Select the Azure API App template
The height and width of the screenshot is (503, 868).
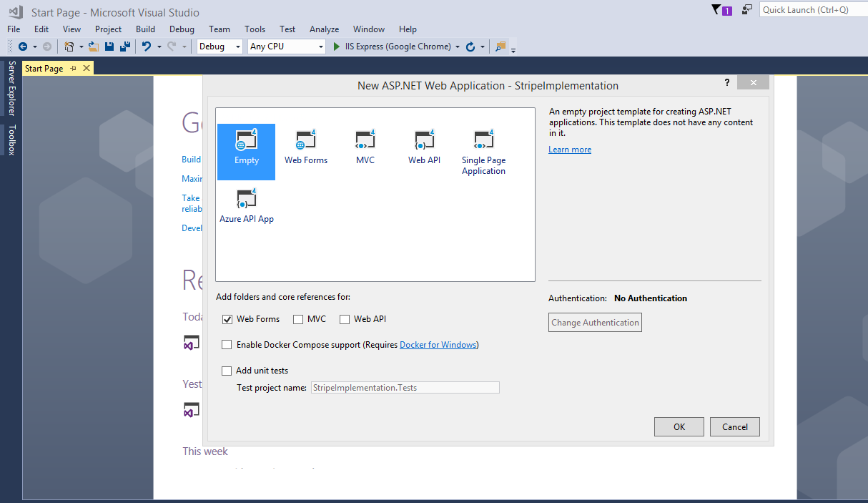tap(247, 205)
